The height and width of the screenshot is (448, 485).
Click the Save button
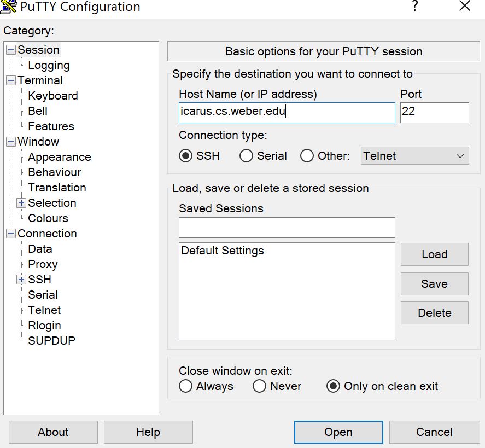[x=434, y=283]
